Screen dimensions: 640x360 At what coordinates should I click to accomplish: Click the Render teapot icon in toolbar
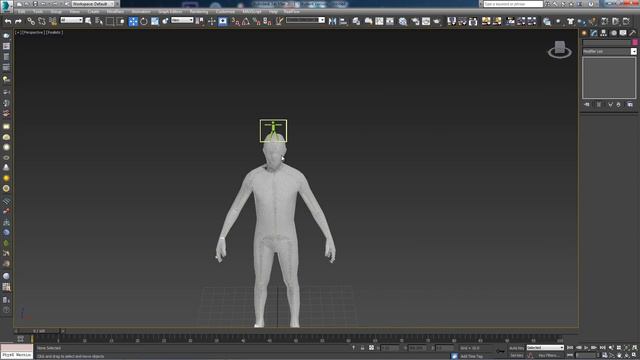[436, 21]
